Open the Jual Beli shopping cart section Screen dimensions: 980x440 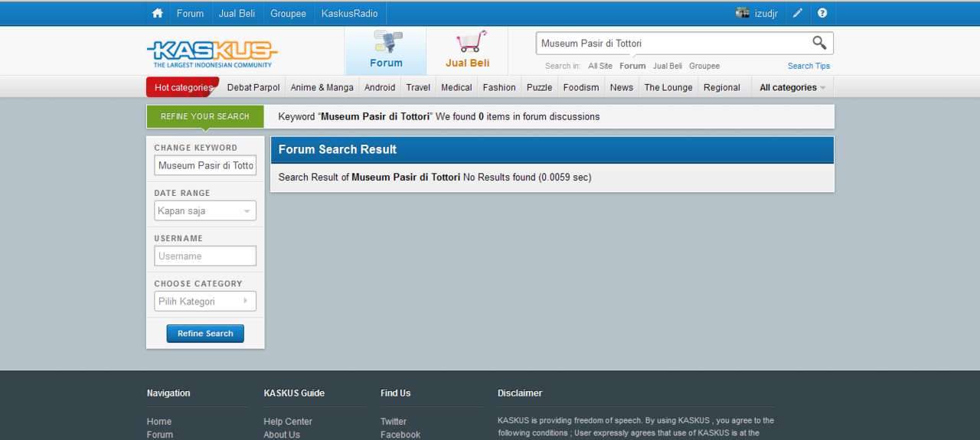467,51
